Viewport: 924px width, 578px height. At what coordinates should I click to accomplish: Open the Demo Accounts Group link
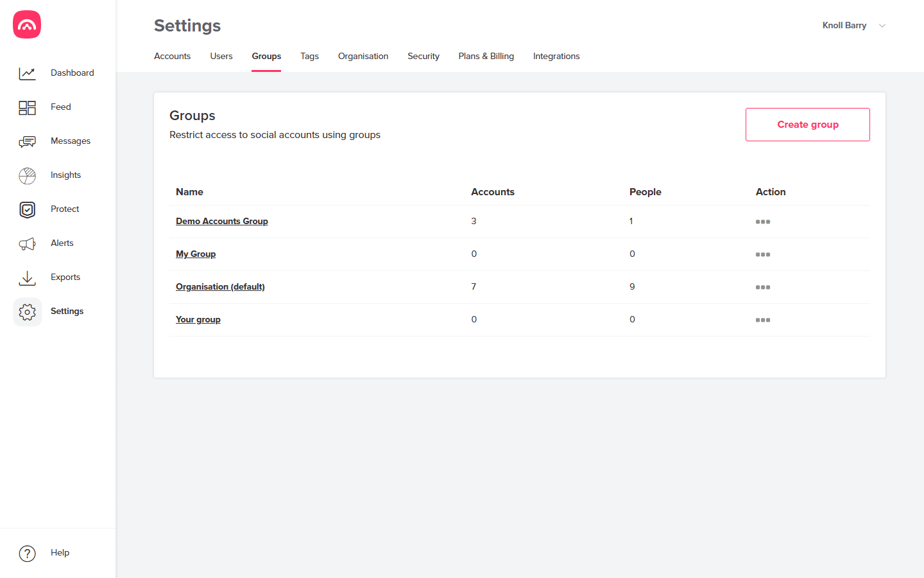point(222,221)
